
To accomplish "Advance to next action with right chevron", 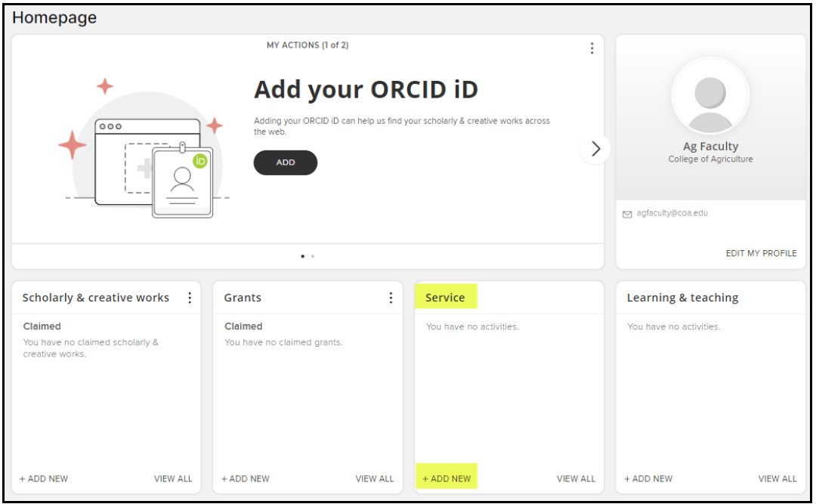I will click(x=596, y=149).
